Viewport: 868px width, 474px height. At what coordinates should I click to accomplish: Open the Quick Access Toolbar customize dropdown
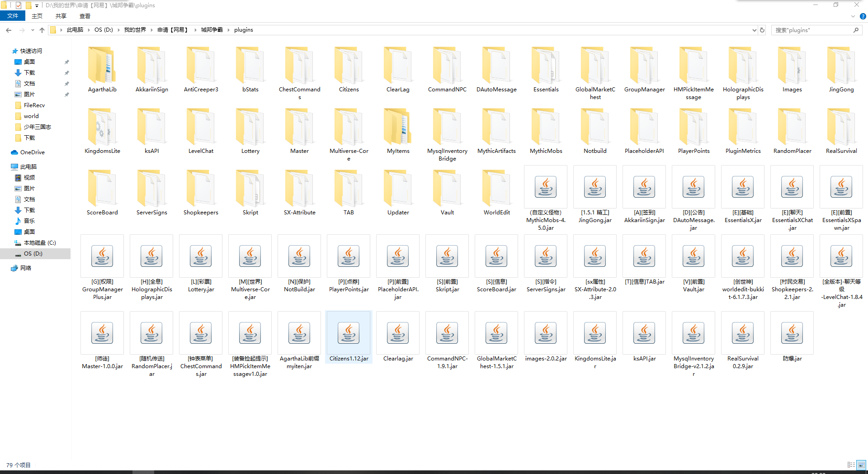click(x=37, y=5)
